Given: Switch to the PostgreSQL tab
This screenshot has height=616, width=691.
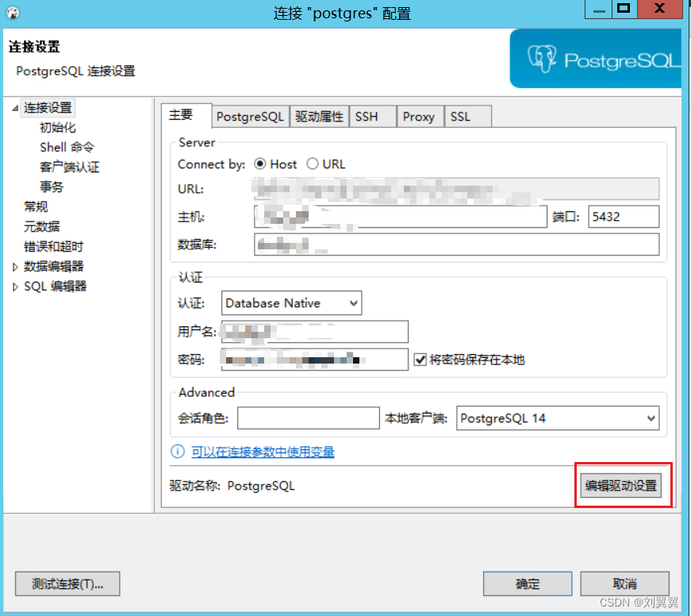Looking at the screenshot, I should [251, 117].
